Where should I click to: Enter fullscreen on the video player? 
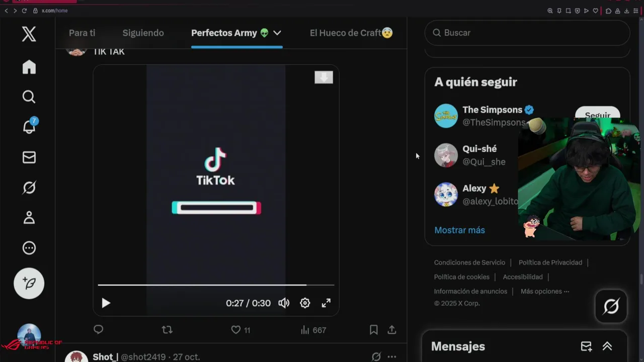pyautogui.click(x=326, y=303)
